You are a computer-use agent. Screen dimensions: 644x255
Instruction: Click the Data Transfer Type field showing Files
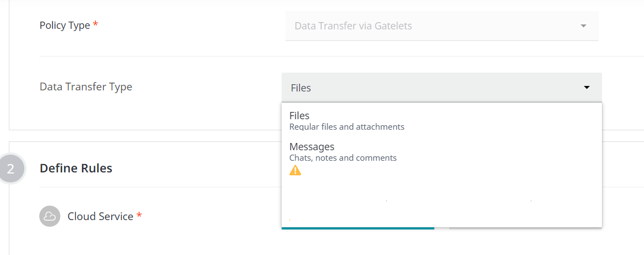click(x=432, y=88)
